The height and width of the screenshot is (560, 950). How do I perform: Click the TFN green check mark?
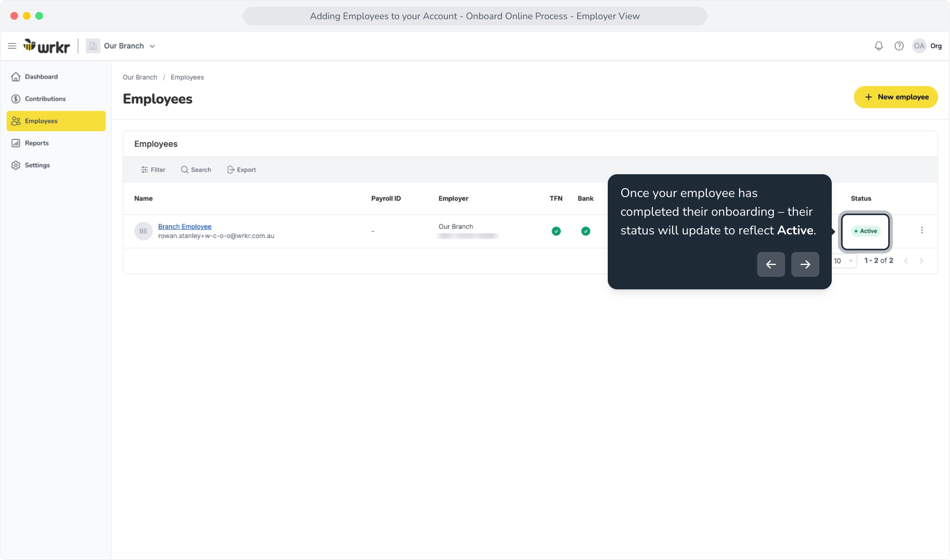coord(556,231)
